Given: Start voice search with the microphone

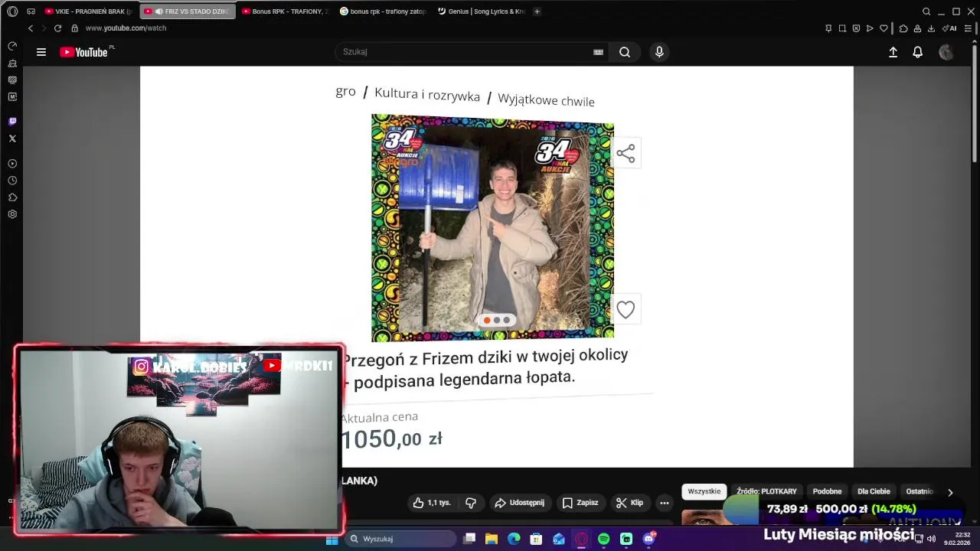Looking at the screenshot, I should (659, 52).
